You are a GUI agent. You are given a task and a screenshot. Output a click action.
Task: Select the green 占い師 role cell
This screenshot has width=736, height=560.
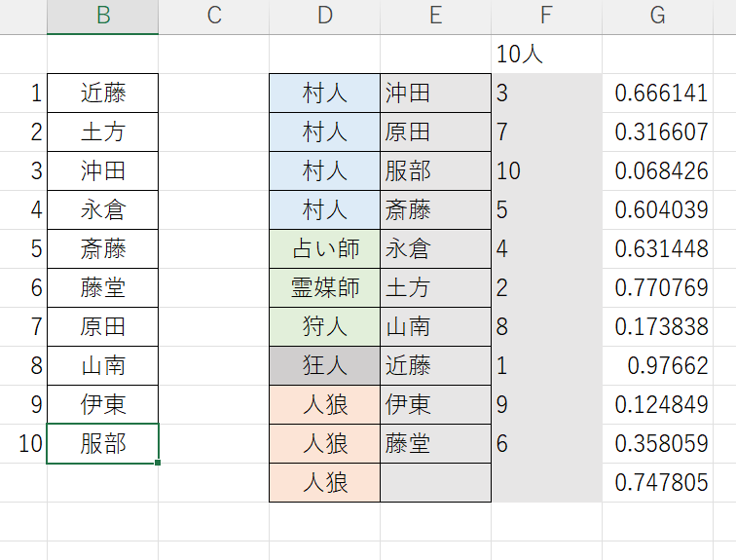pyautogui.click(x=324, y=249)
